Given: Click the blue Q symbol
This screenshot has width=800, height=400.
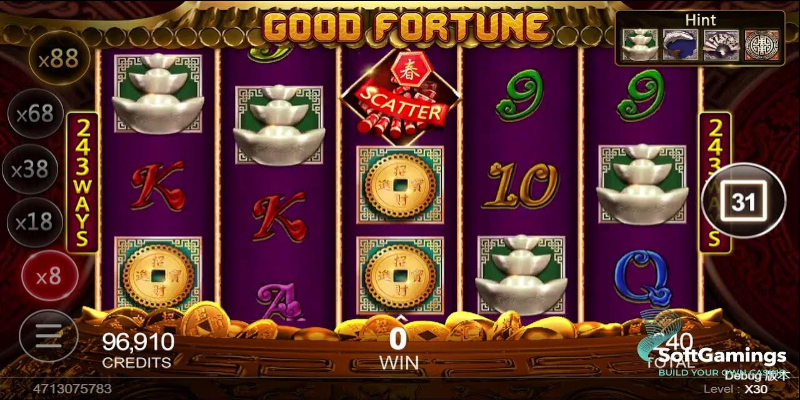Looking at the screenshot, I should 642,276.
